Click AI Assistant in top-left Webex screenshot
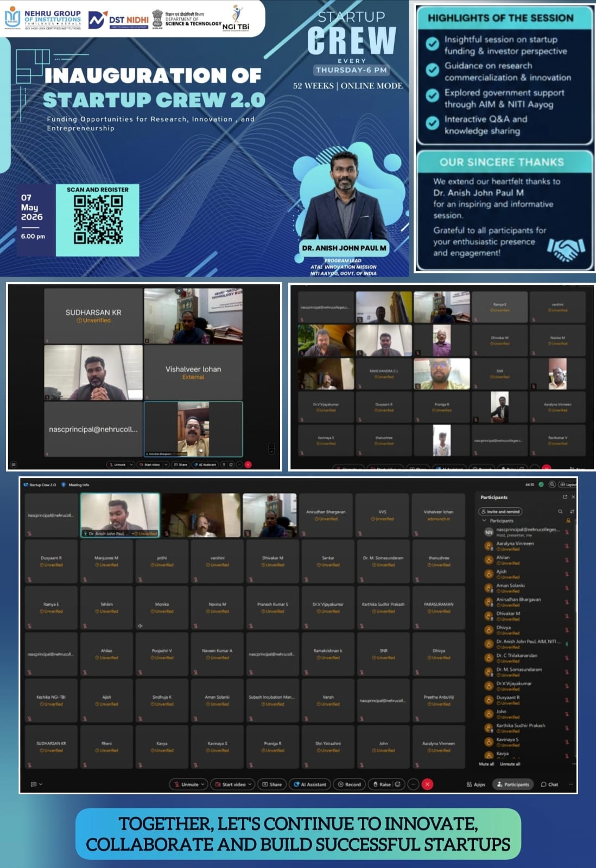This screenshot has height=868, width=596. click(205, 464)
